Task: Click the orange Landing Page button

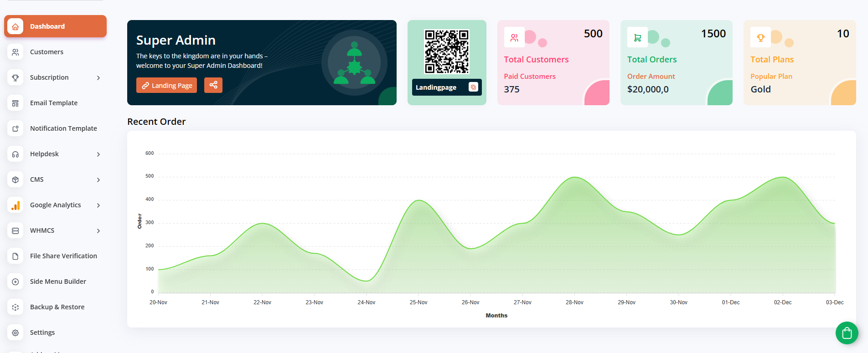Action: [x=166, y=86]
